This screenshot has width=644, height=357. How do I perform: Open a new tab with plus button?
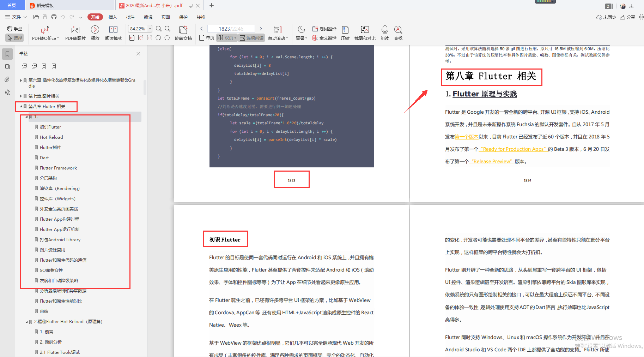point(212,5)
